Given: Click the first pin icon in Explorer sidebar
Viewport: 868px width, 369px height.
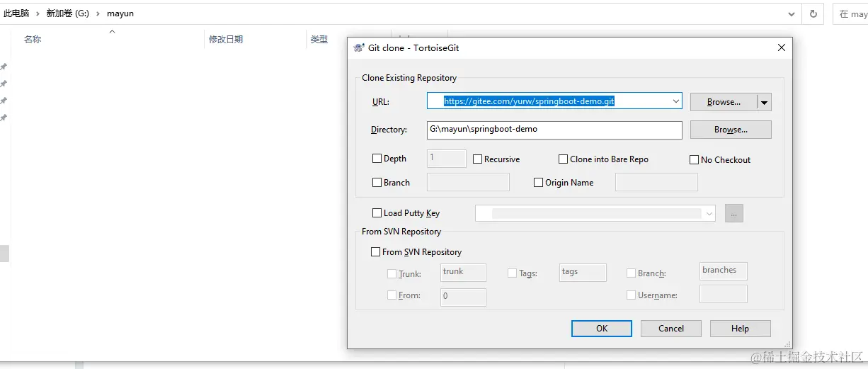Looking at the screenshot, I should click(x=4, y=67).
